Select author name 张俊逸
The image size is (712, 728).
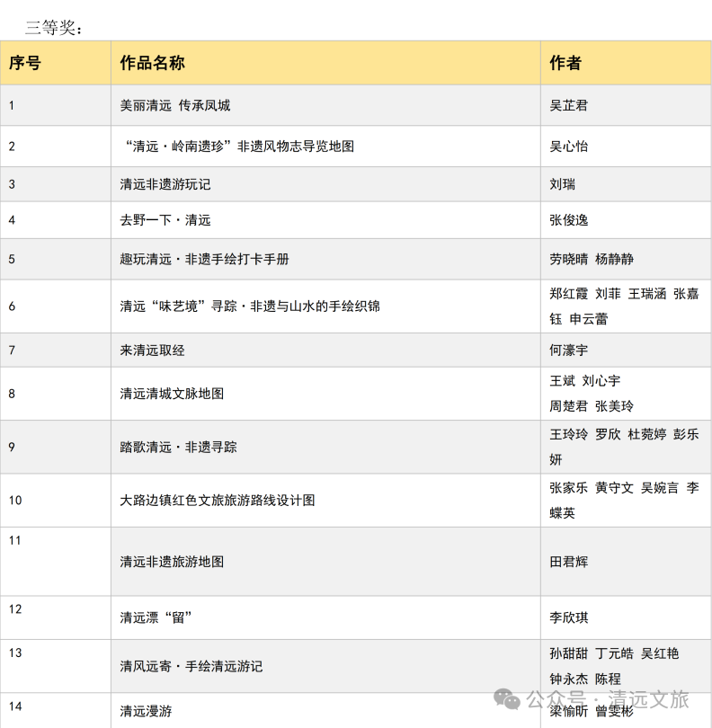(x=568, y=219)
